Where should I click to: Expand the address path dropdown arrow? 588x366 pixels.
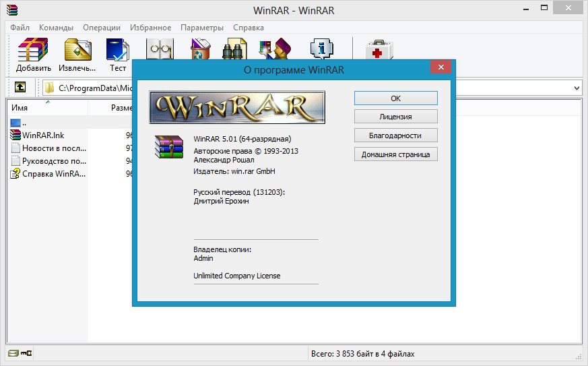tap(577, 88)
